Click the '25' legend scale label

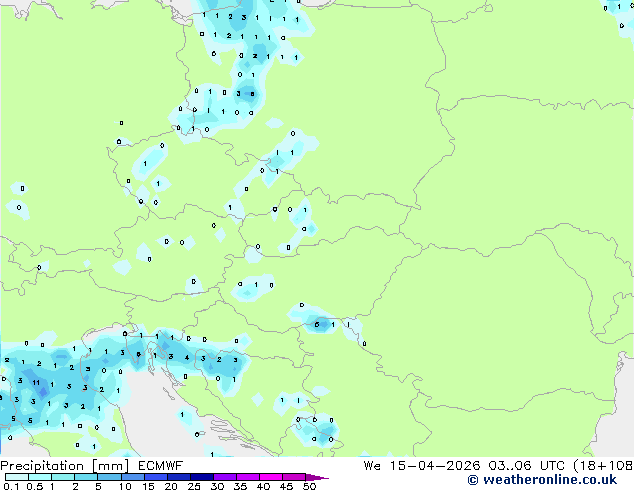coord(194,486)
